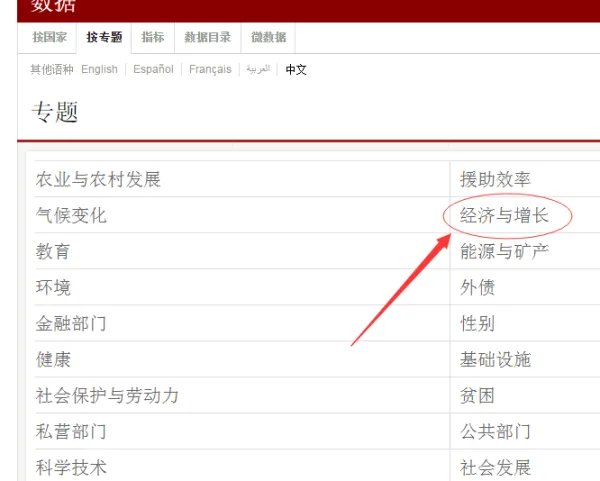Open the 能源与矿产 topic
Image resolution: width=600 pixels, height=481 pixels.
(504, 251)
